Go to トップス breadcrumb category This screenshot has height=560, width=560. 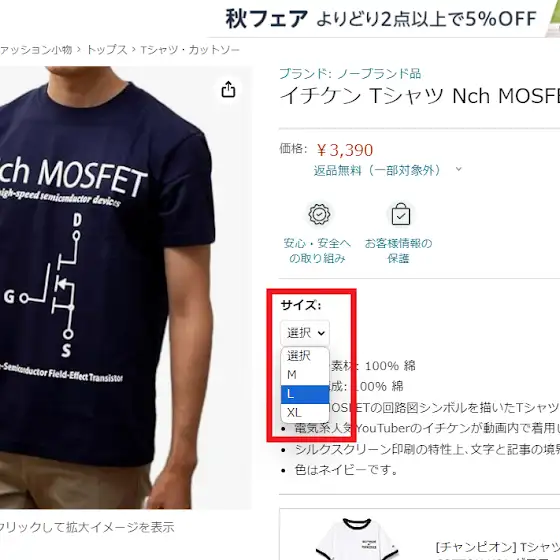(107, 50)
